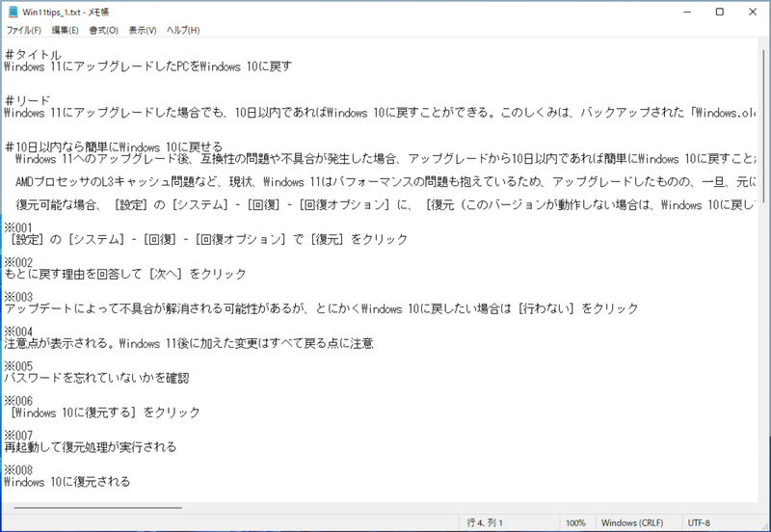Image resolution: width=771 pixels, height=532 pixels.
Task: Click the Notepad icon in title bar
Action: point(13,12)
